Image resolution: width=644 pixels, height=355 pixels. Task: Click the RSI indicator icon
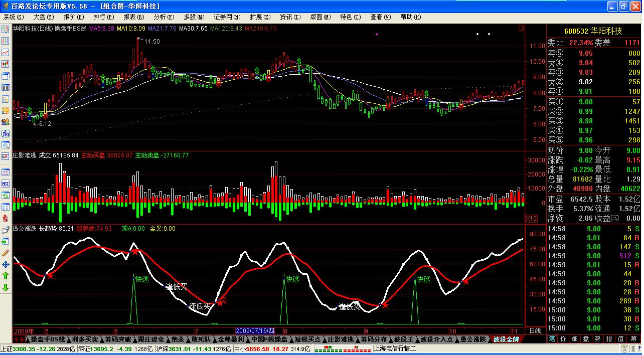point(6,184)
